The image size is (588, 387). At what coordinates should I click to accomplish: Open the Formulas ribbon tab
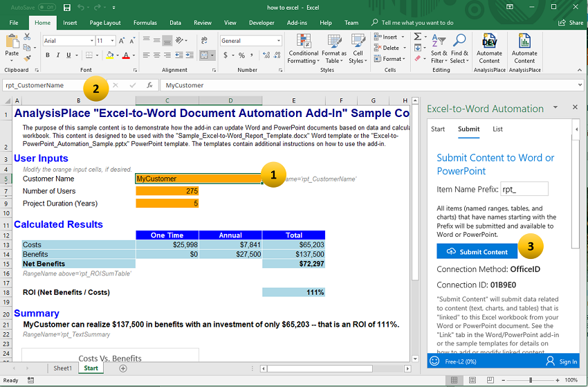click(145, 23)
